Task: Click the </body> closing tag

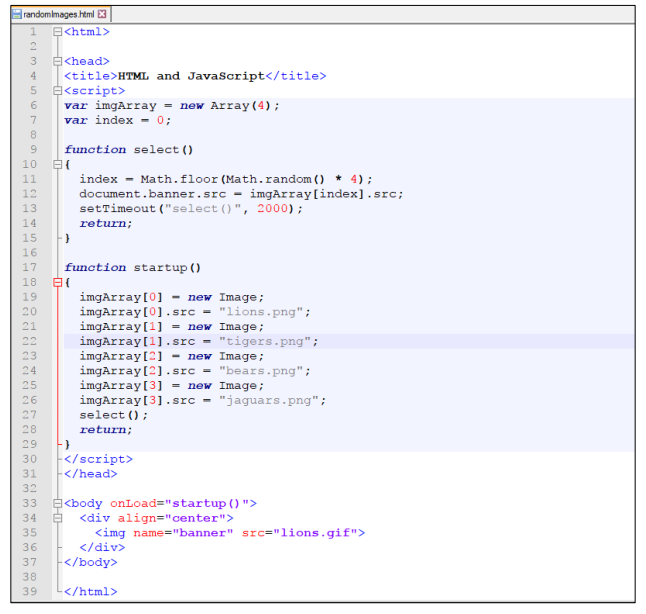Action: 91,562
